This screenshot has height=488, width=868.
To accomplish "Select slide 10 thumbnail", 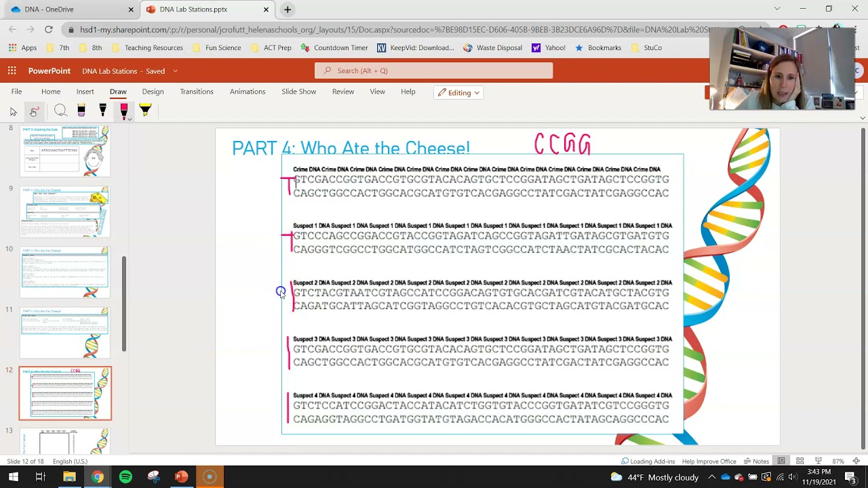I will click(x=65, y=272).
